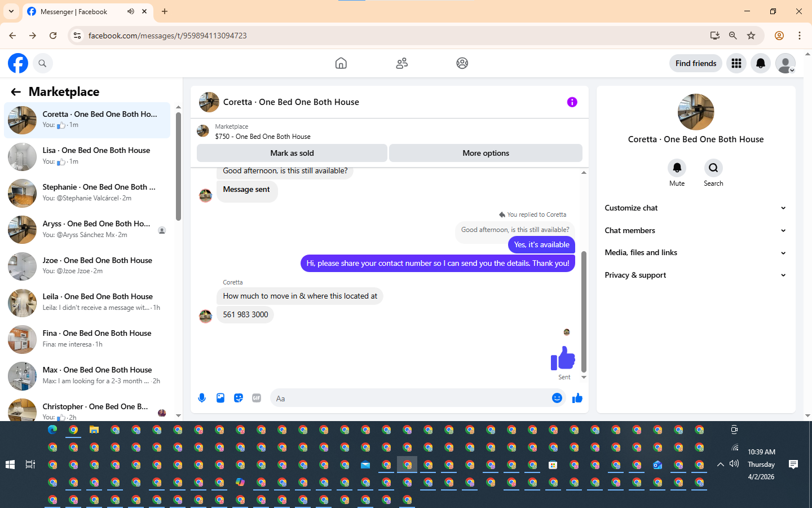Open the Chrome profile icon

point(779,36)
